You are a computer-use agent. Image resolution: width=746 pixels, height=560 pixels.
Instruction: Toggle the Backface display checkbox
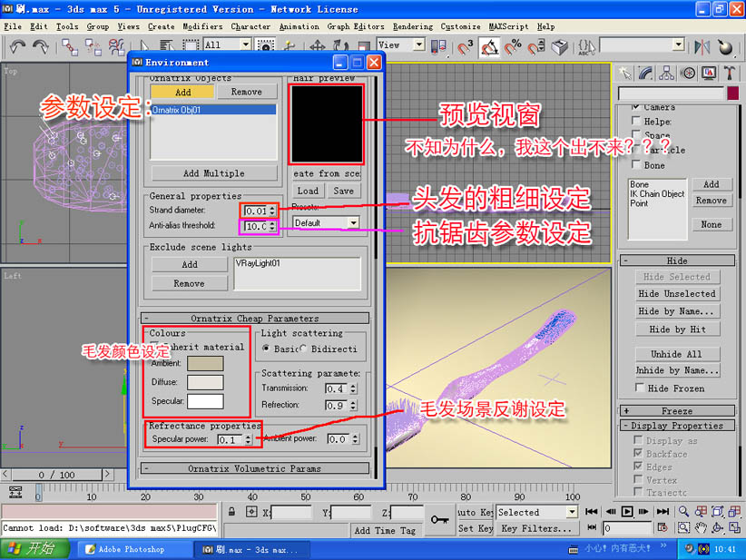[639, 453]
